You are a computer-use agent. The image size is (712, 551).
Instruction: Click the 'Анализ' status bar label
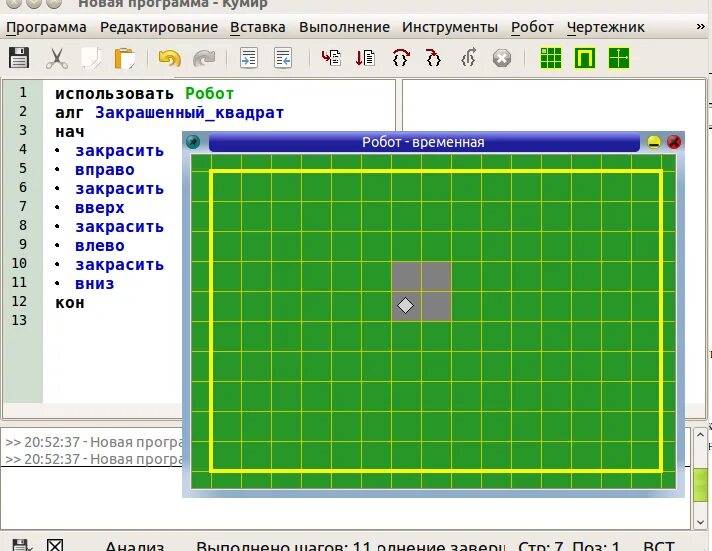134,546
